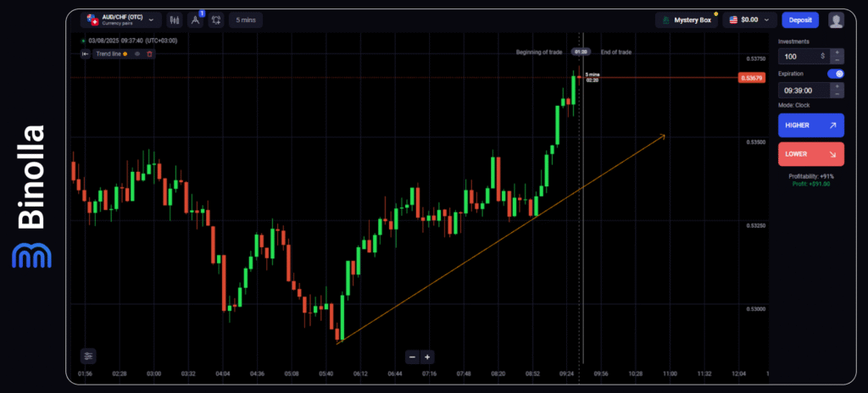The width and height of the screenshot is (868, 393).
Task: Open the Mystery Box
Action: pos(687,19)
